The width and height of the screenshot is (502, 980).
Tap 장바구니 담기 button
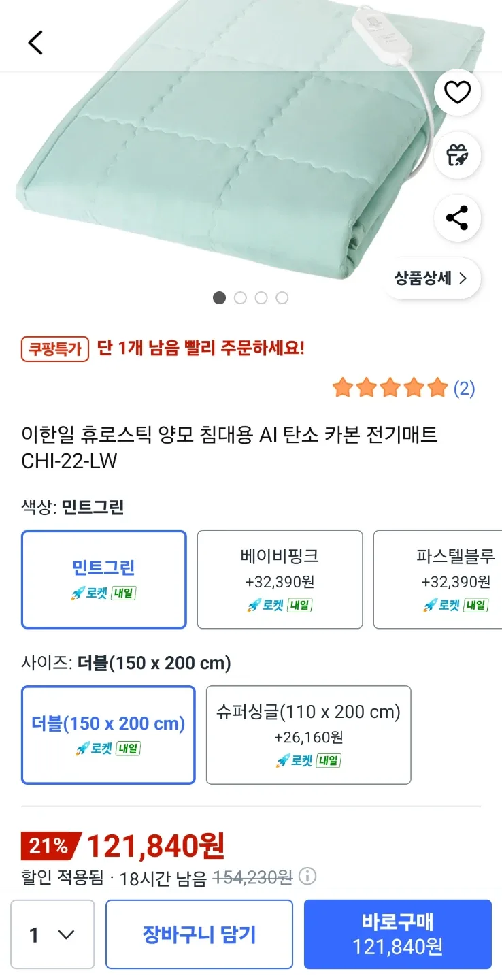(199, 934)
